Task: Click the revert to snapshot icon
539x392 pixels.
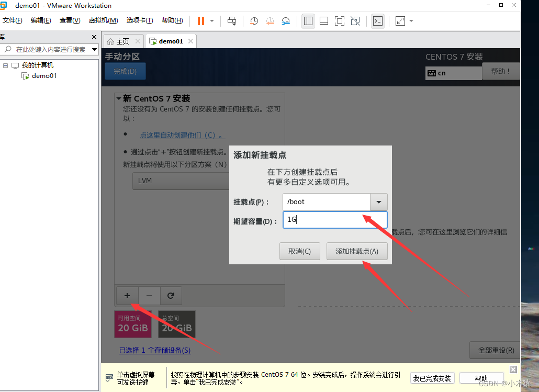Action: click(x=270, y=21)
